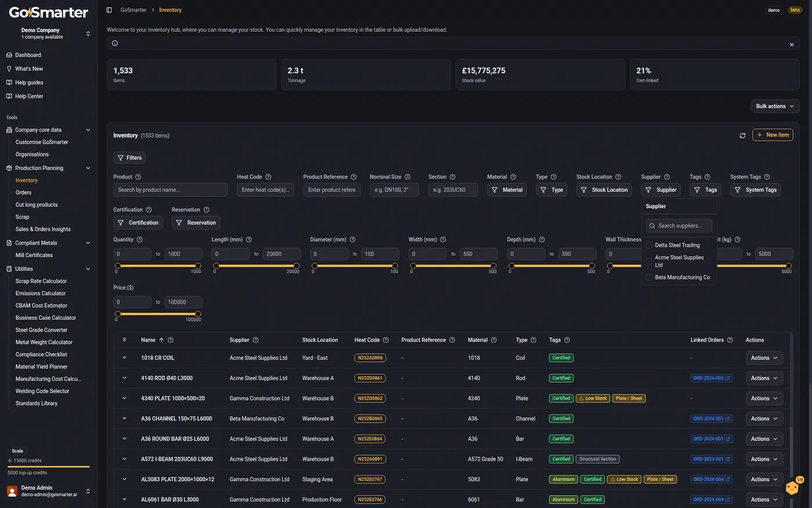Click the GoSmarter breadcrumb link

tap(133, 10)
